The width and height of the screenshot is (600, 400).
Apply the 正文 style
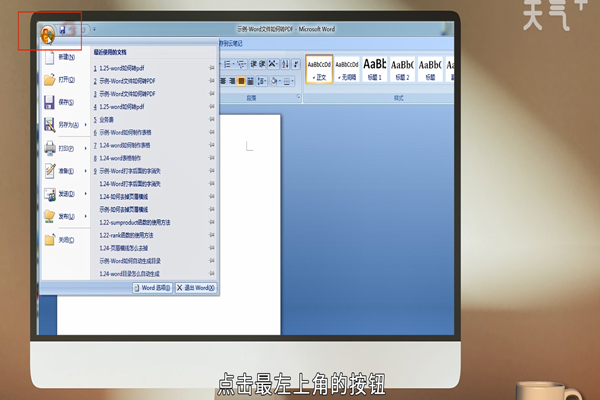coord(319,69)
